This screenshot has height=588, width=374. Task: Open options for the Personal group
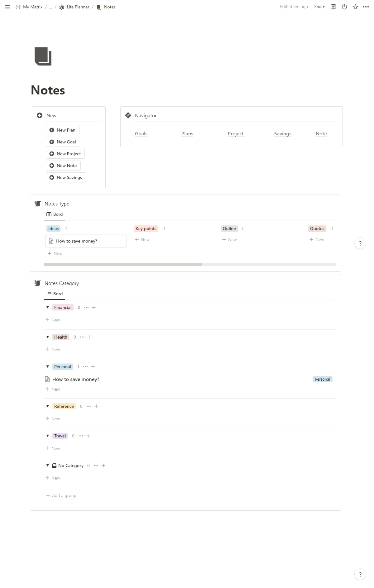pyautogui.click(x=85, y=367)
